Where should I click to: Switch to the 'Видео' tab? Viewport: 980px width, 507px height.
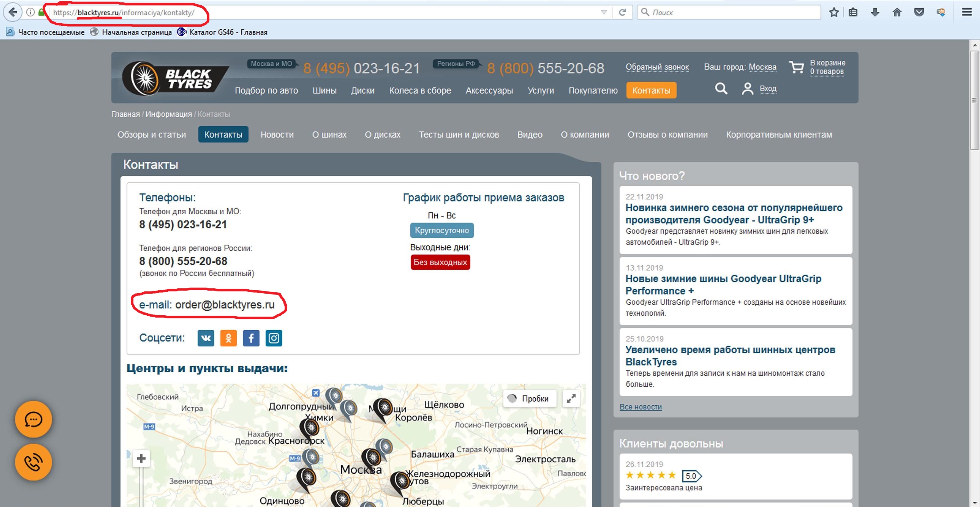click(x=530, y=135)
